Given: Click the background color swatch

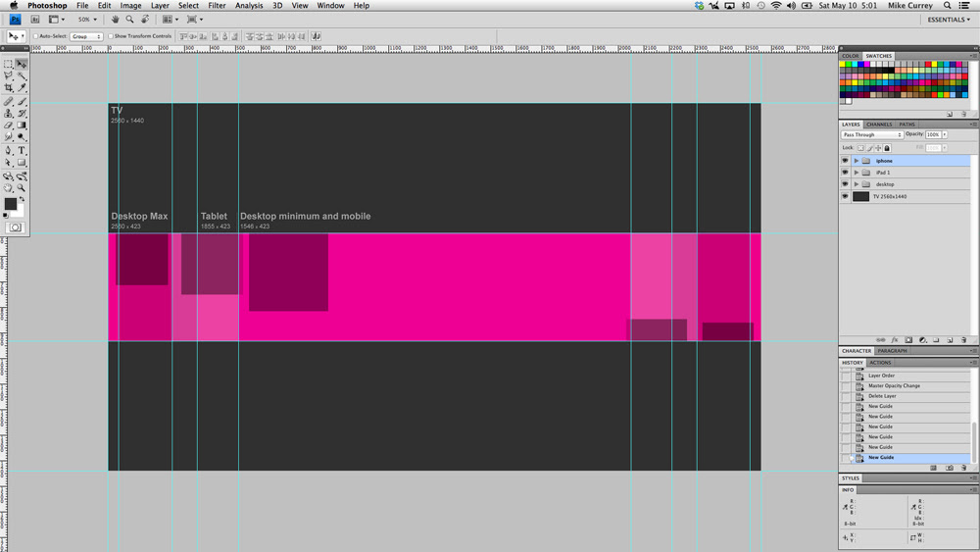Looking at the screenshot, I should [x=19, y=212].
